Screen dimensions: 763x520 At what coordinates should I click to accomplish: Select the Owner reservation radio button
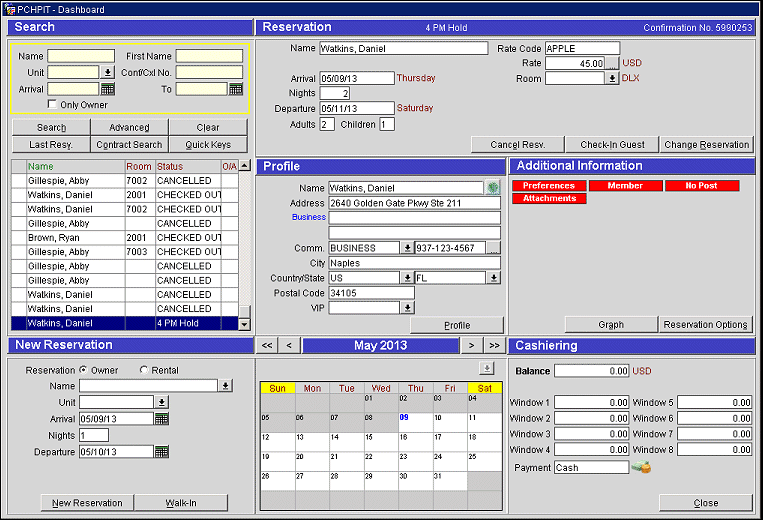[x=82, y=370]
